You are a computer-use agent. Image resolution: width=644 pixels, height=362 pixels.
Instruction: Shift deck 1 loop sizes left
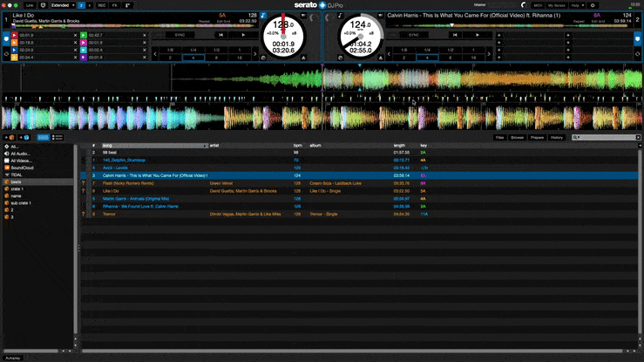(x=155, y=54)
